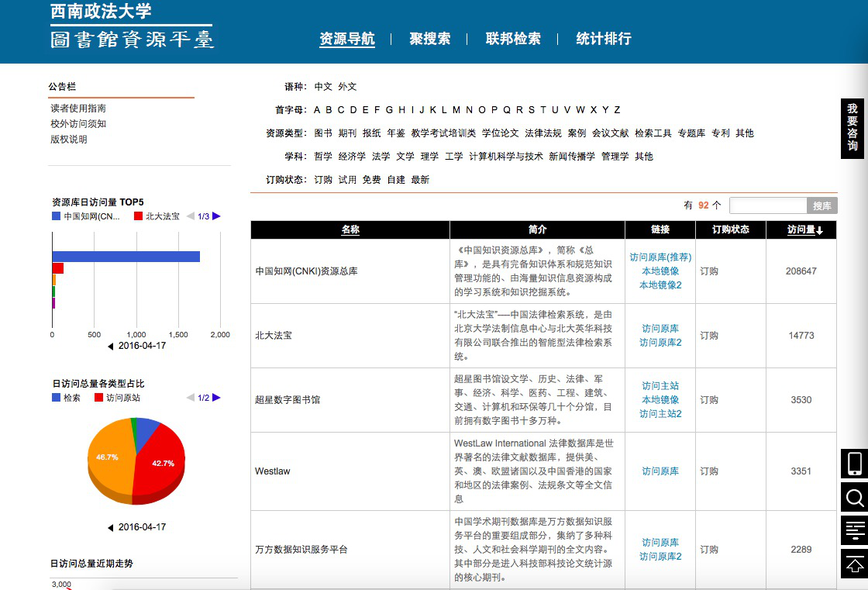
Task: Click the database search input field
Action: [768, 205]
